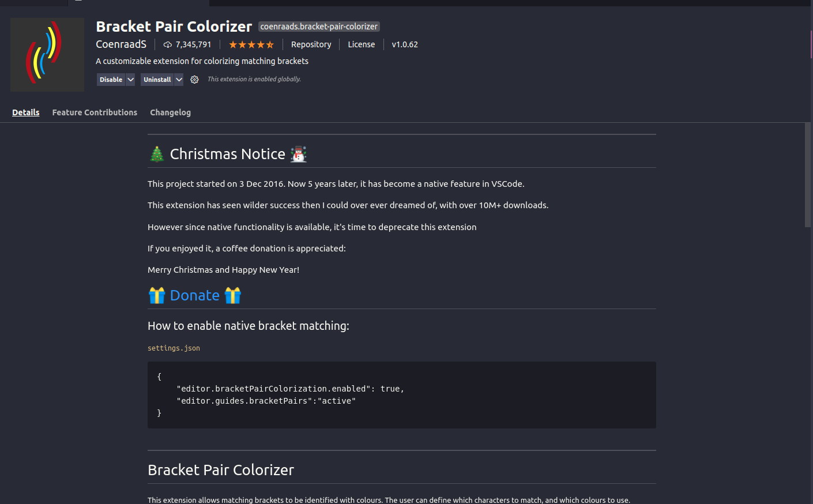Click the download count cloud icon
Viewport: 813px width, 504px height.
167,44
